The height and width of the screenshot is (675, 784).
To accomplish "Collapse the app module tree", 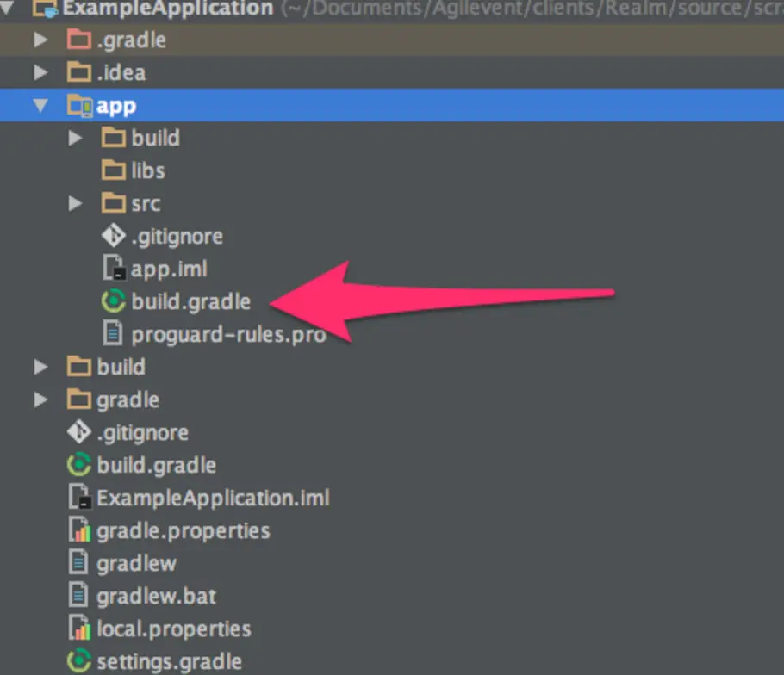I will coord(40,105).
